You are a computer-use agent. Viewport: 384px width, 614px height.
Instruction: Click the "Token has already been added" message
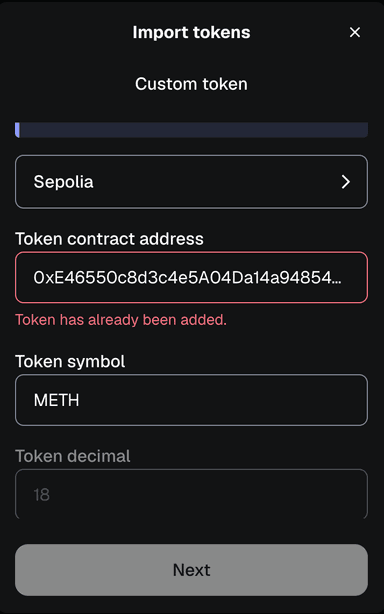[x=121, y=320]
